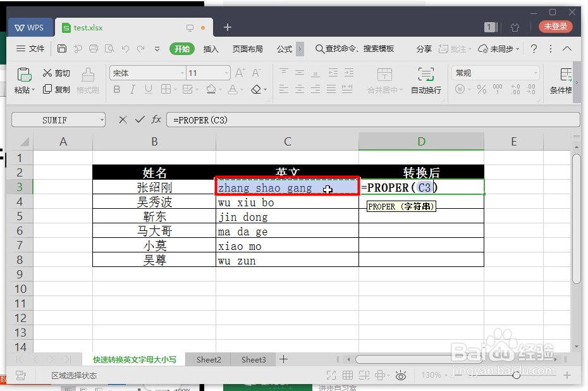Image resolution: width=588 pixels, height=391 pixels.
Task: Copy selection with 复制
Action: click(56, 89)
